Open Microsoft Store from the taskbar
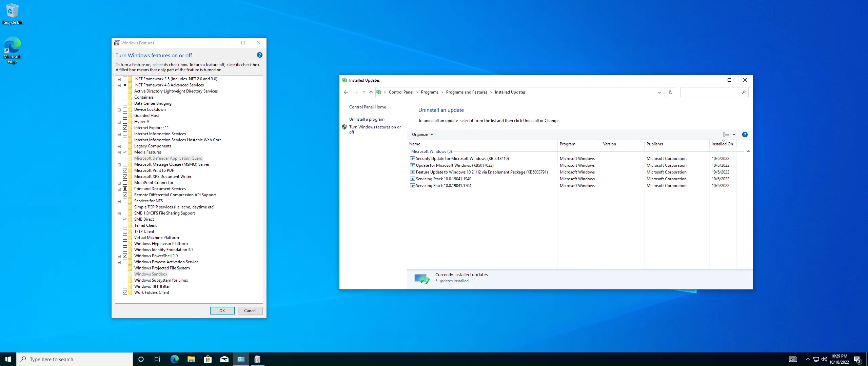 point(208,359)
